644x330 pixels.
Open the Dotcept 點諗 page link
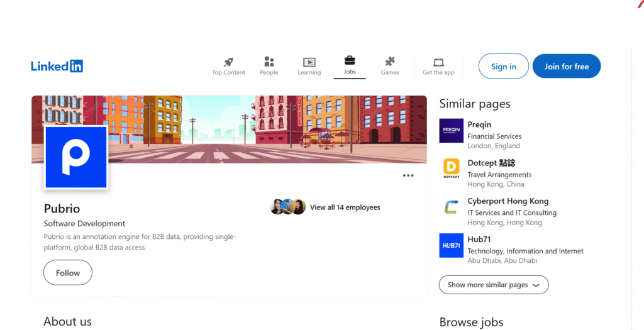491,163
